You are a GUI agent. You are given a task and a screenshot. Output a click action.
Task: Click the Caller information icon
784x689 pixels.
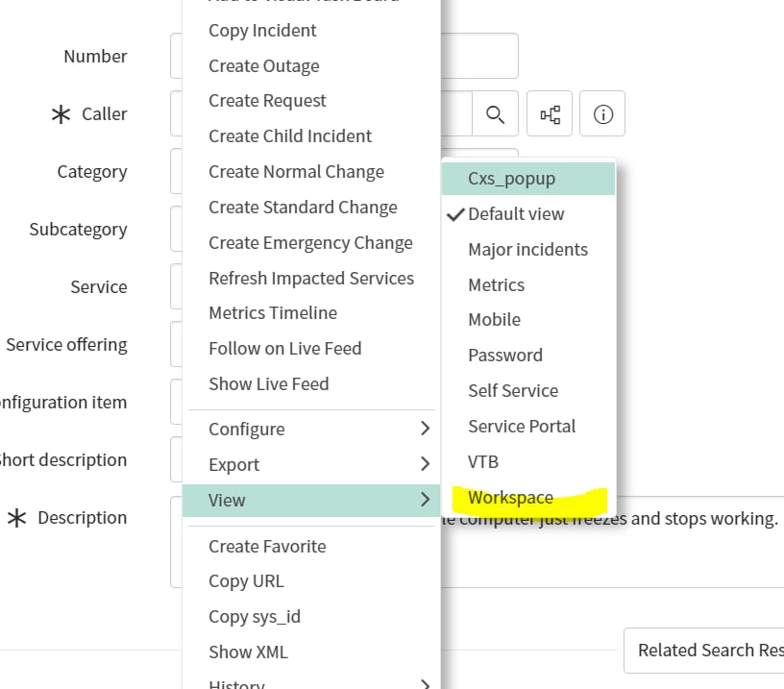[x=602, y=113]
